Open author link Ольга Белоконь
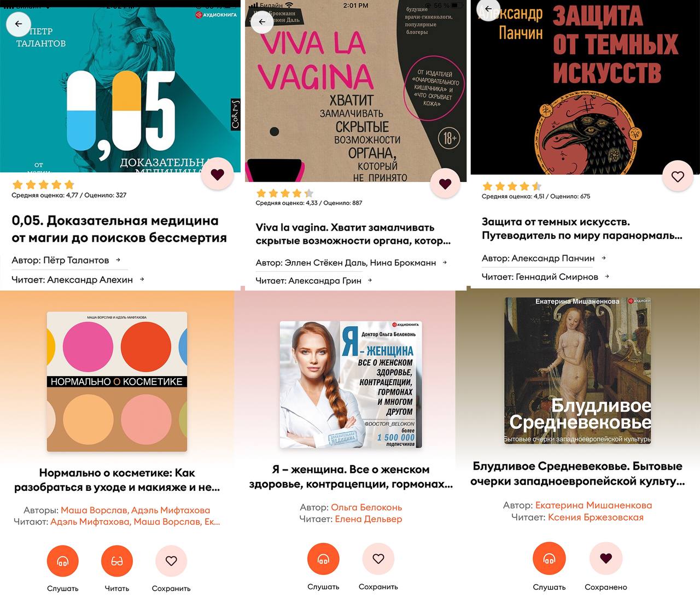 366,507
